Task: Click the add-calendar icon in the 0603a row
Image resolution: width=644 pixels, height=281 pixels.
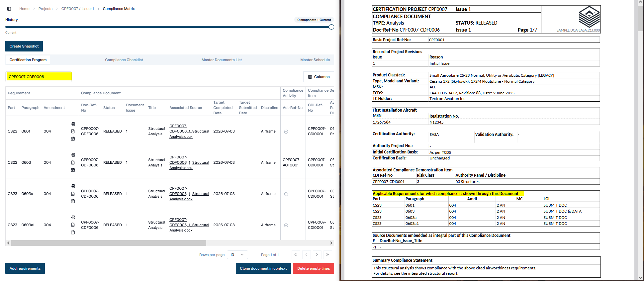Action: (73, 201)
